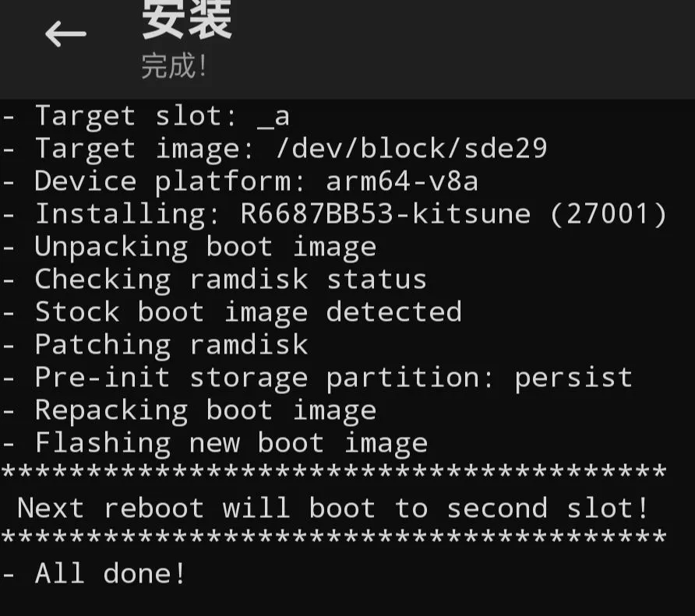Select the 'Target slot: _a' log line
695x616 pixels.
pyautogui.click(x=146, y=116)
